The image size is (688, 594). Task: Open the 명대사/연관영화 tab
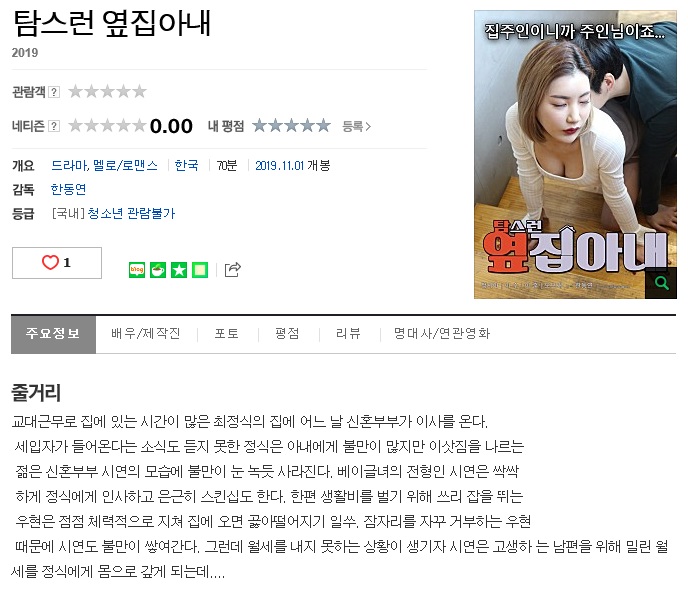442,334
